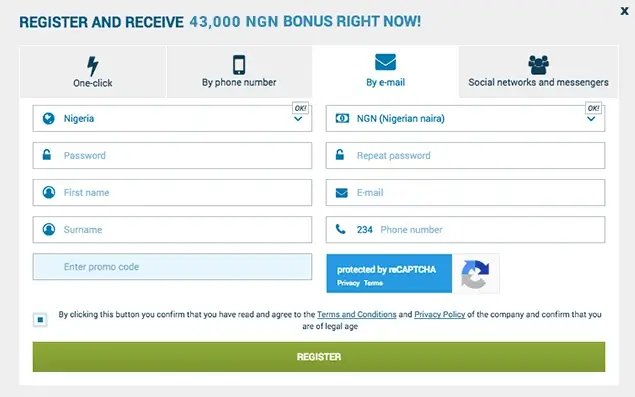This screenshot has height=397, width=635.
Task: Open the NGN currency dropdown chevron
Action: [591, 119]
